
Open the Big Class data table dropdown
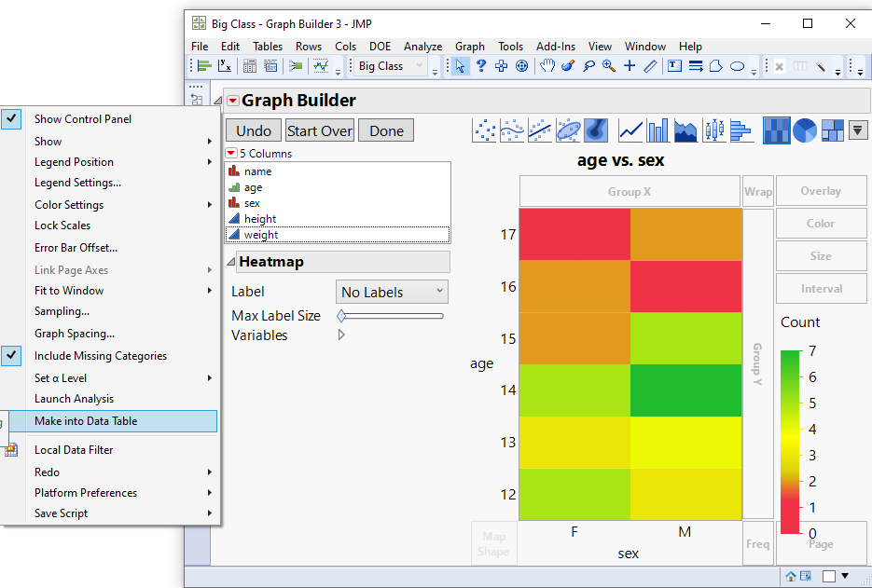391,66
